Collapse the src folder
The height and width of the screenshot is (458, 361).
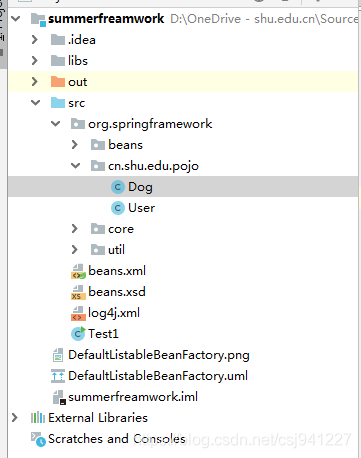coord(35,103)
